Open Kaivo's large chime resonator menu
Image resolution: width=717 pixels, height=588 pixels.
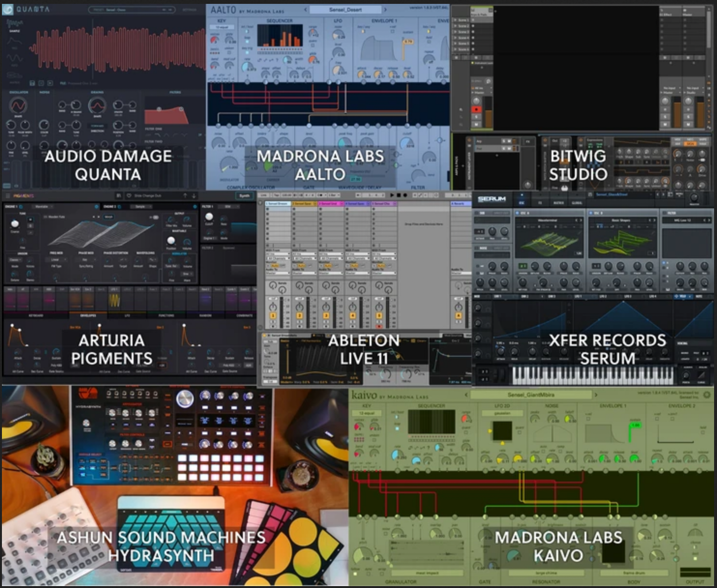click(x=546, y=573)
